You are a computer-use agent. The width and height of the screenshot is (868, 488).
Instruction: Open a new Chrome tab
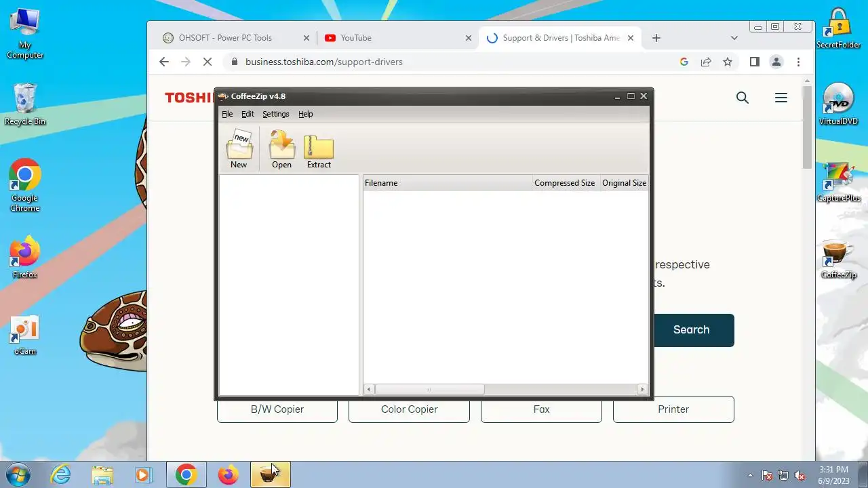coord(656,38)
